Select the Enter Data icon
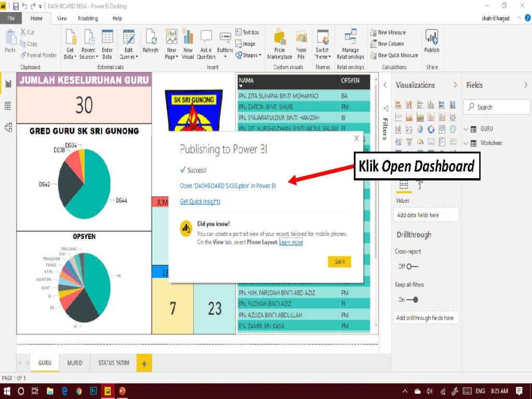The image size is (532, 399). (107, 44)
